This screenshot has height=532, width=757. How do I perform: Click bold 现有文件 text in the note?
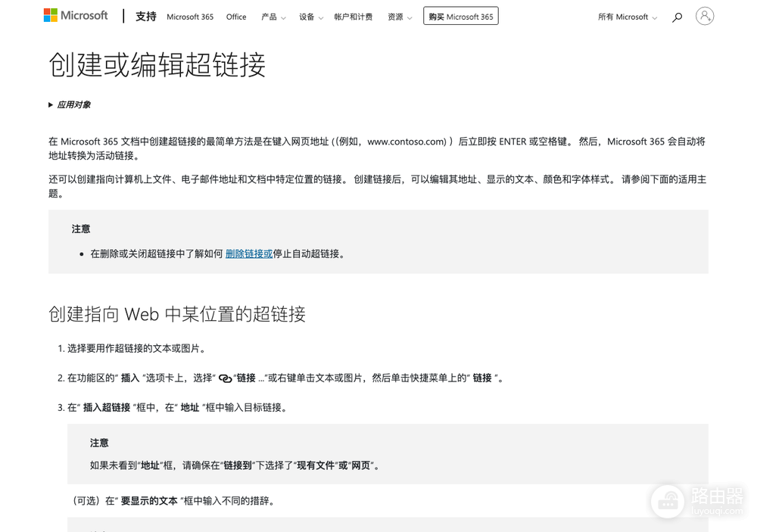(x=316, y=465)
